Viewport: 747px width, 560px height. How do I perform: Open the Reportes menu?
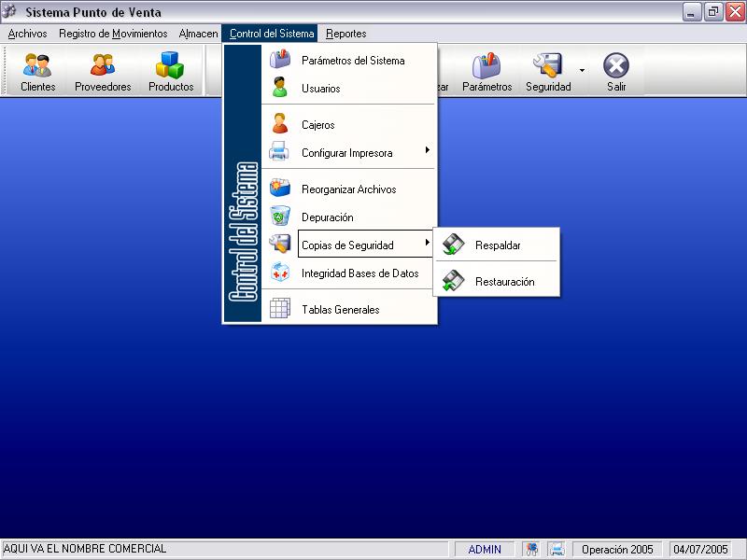pyautogui.click(x=345, y=34)
